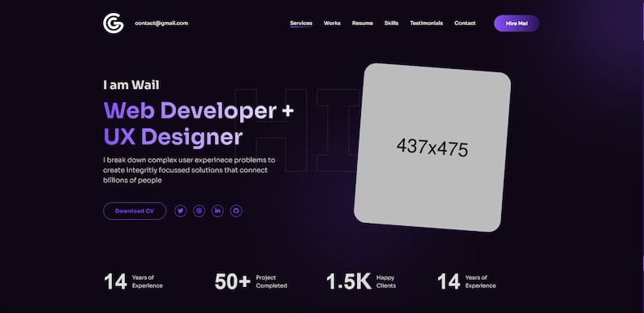The image size is (644, 313).
Task: Open the Twitter profile icon
Action: (x=181, y=211)
